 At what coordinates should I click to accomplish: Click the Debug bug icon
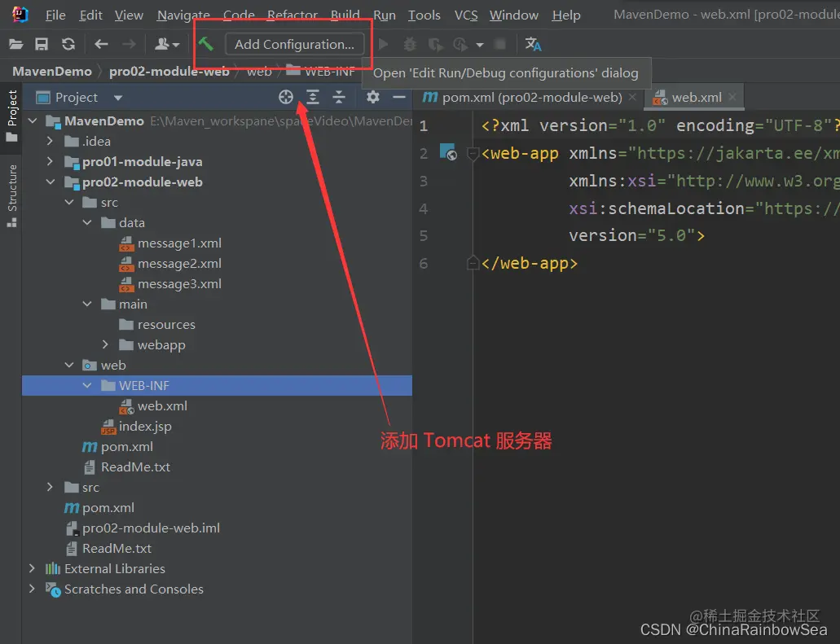coord(410,44)
